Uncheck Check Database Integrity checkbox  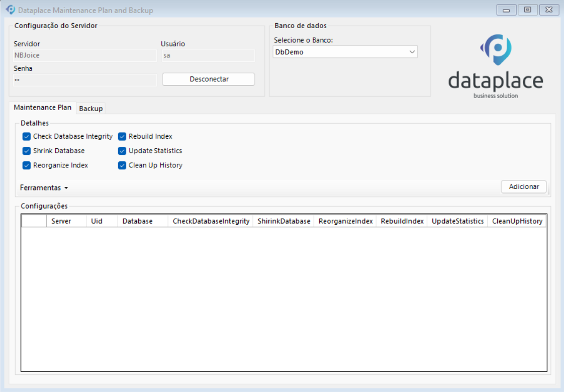[26, 136]
